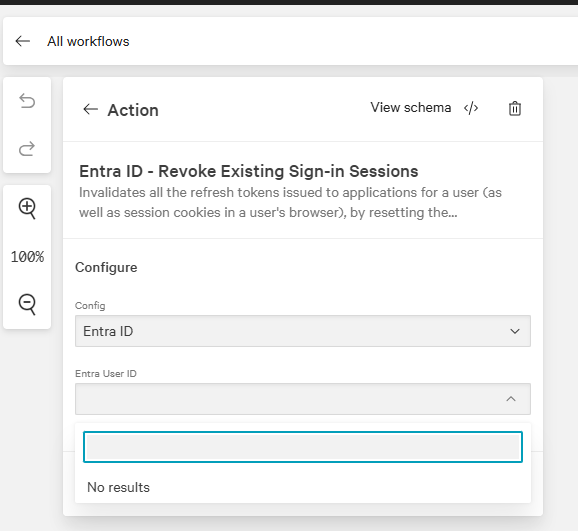Undo the last workflow change
The height and width of the screenshot is (531, 578).
(27, 101)
